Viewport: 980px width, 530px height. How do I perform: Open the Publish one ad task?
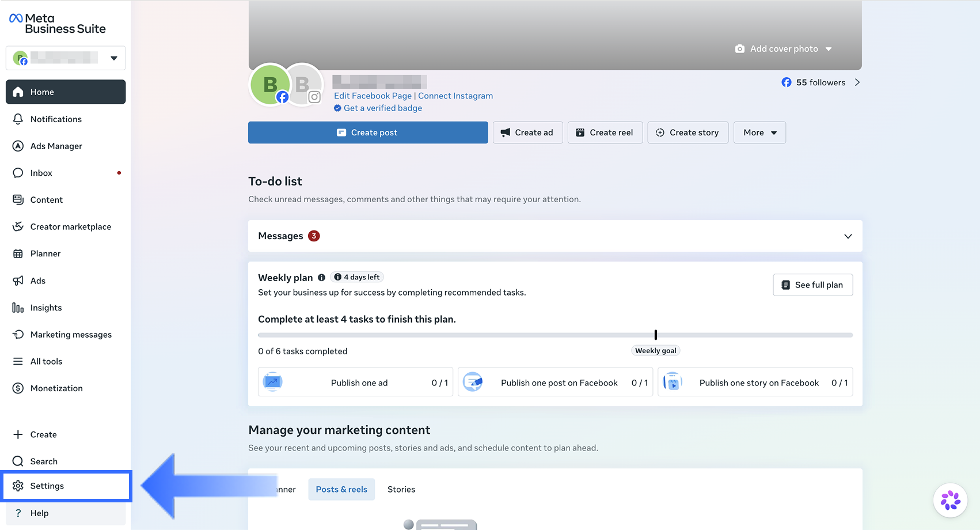click(x=355, y=382)
